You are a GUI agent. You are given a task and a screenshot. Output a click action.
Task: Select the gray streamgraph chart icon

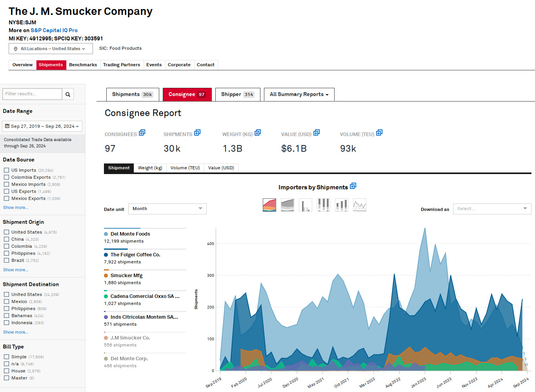[287, 205]
